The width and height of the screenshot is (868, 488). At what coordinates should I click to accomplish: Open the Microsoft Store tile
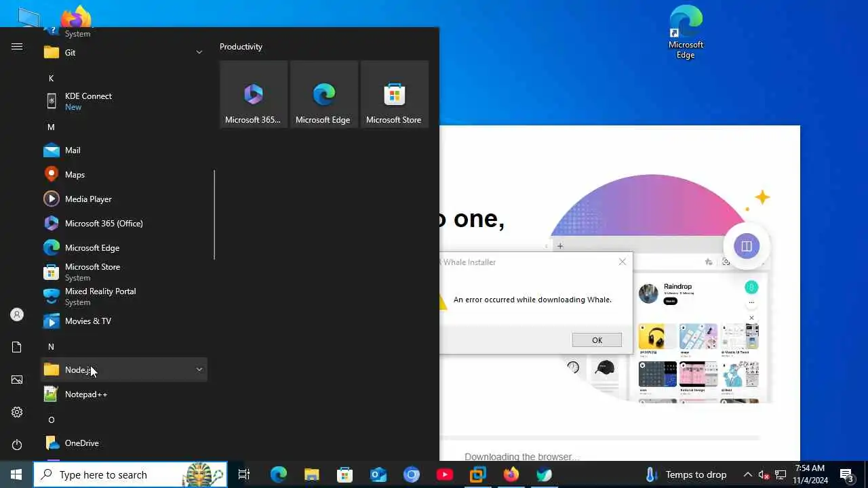(395, 94)
